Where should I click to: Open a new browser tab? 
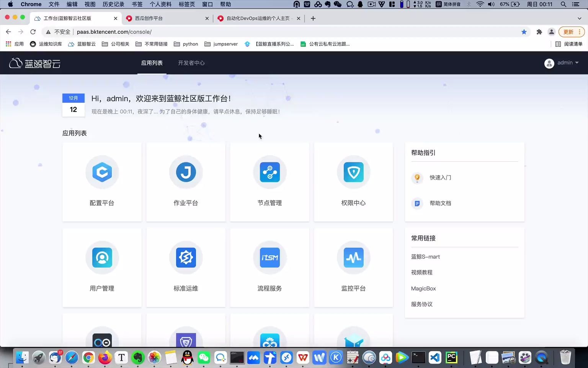coord(313,18)
